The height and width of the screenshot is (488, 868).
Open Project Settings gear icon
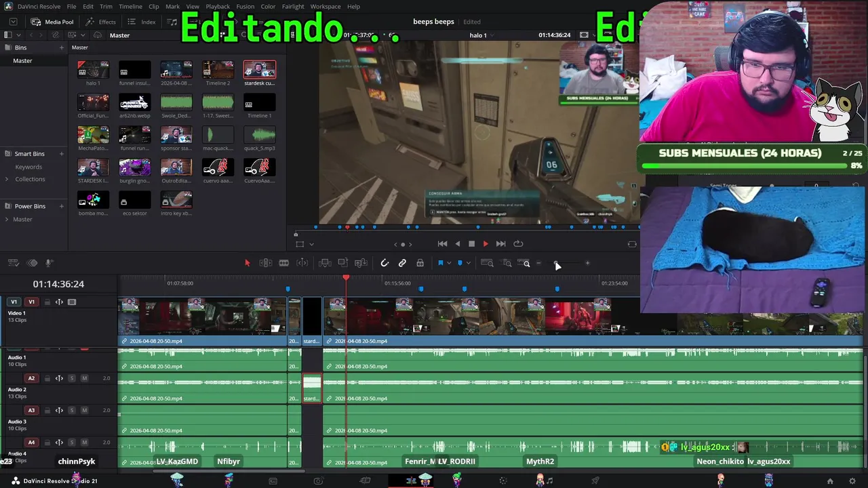852,481
